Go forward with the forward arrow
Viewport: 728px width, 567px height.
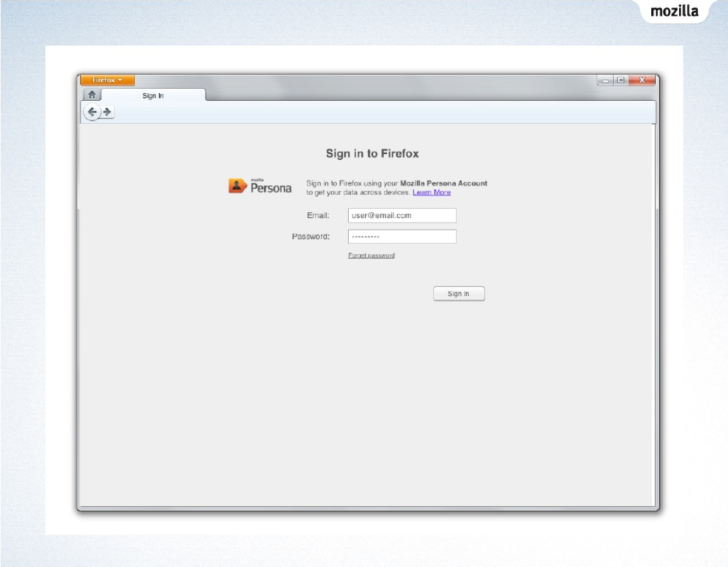tap(108, 112)
